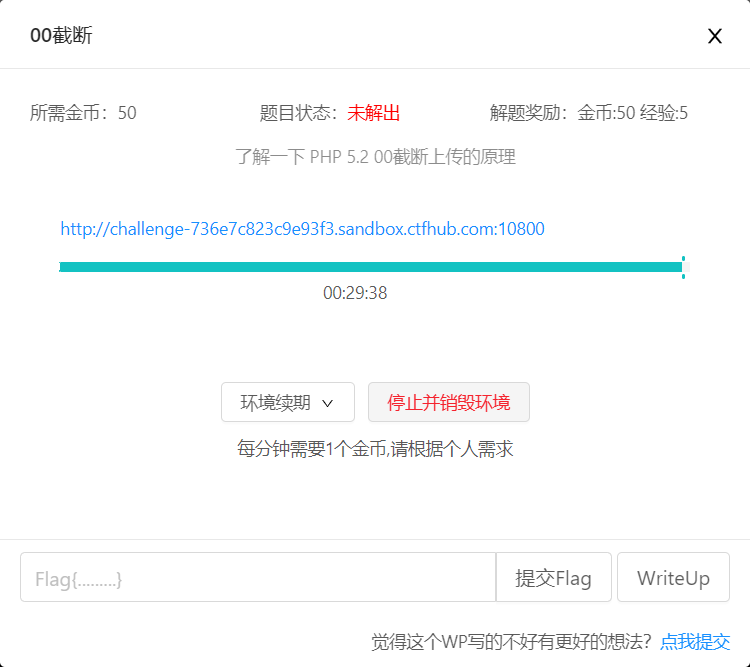Click the red 未解出 status text
The image size is (750, 667).
374,113
